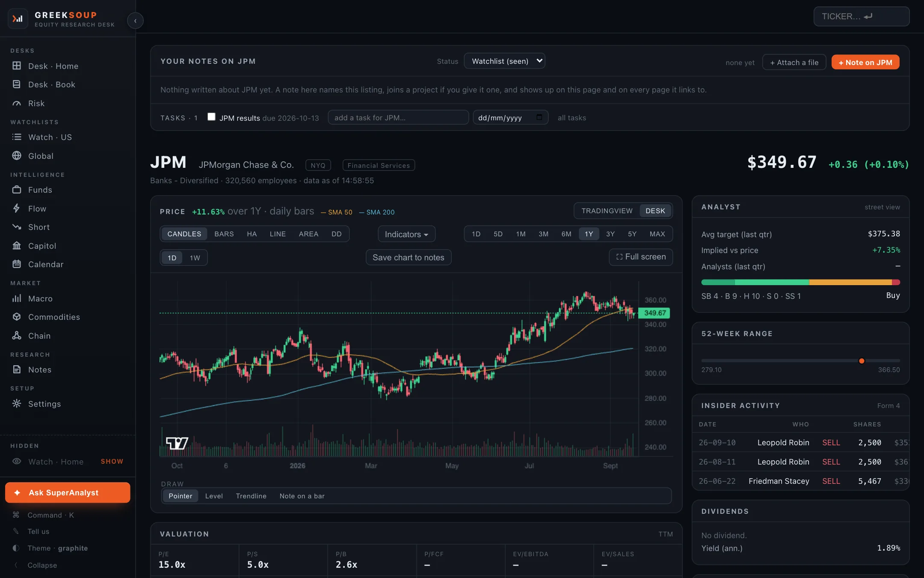Select the Pointer draw tool
Image resolution: width=924 pixels, height=578 pixels.
tap(180, 496)
